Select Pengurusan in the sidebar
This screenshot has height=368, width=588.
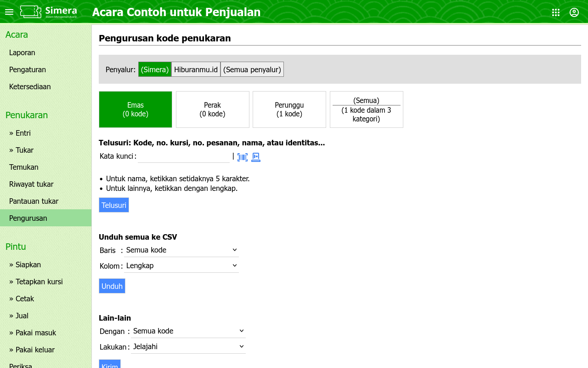[x=46, y=218]
